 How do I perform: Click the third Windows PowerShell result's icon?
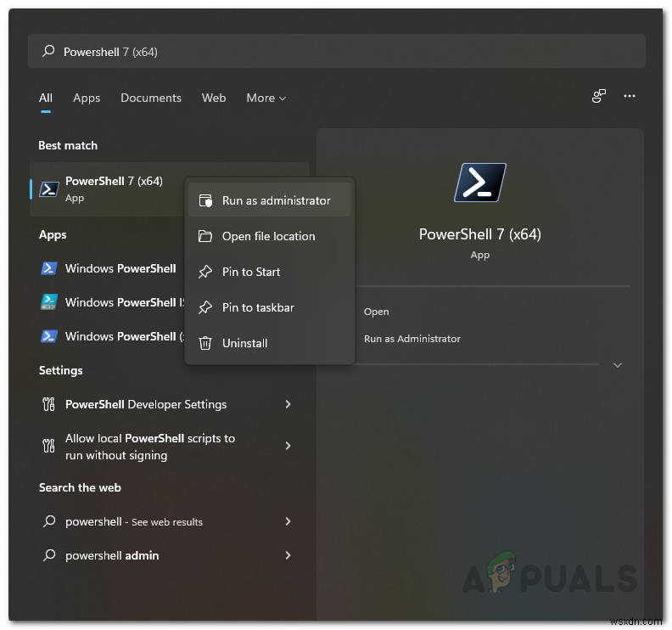(49, 336)
